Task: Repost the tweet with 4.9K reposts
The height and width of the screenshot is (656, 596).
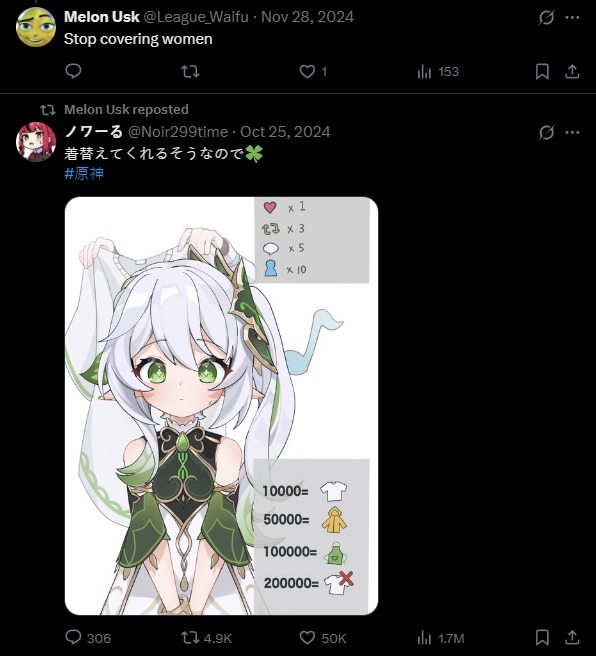Action: tap(206, 638)
